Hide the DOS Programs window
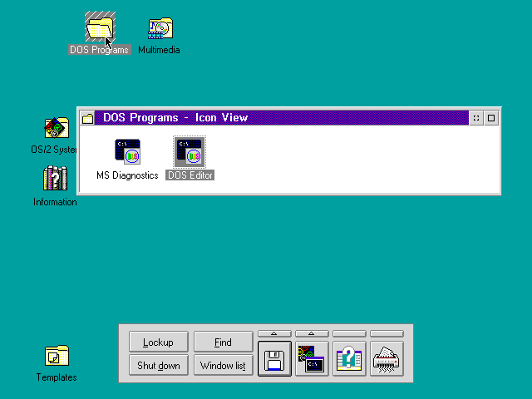 (476, 118)
